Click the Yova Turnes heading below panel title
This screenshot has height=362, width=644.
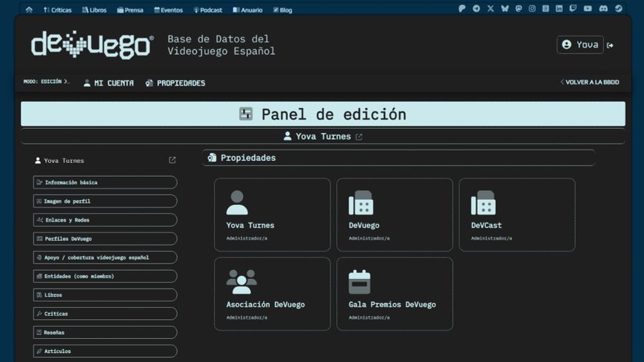coord(323,137)
